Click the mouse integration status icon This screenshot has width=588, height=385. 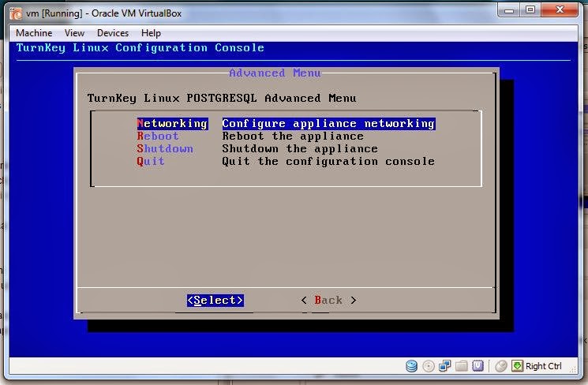click(x=500, y=366)
